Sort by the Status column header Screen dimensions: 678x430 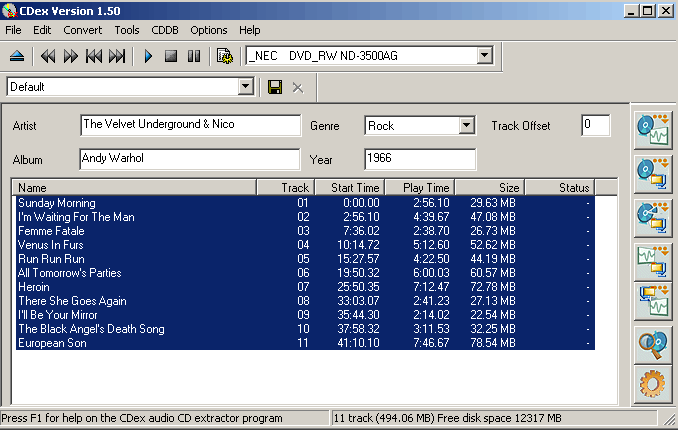click(560, 187)
